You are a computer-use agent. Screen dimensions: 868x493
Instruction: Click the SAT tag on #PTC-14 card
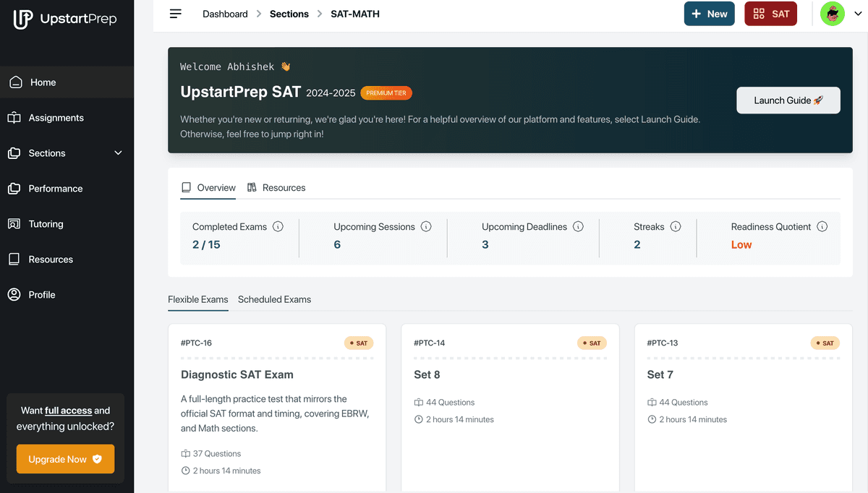[x=592, y=343]
